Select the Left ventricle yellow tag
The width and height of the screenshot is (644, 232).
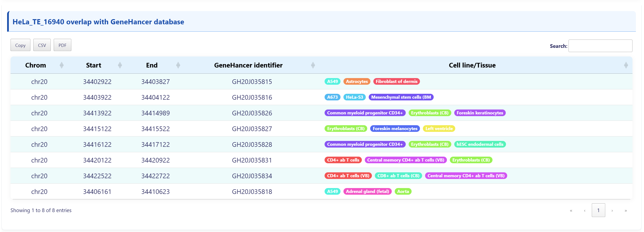[x=439, y=129]
